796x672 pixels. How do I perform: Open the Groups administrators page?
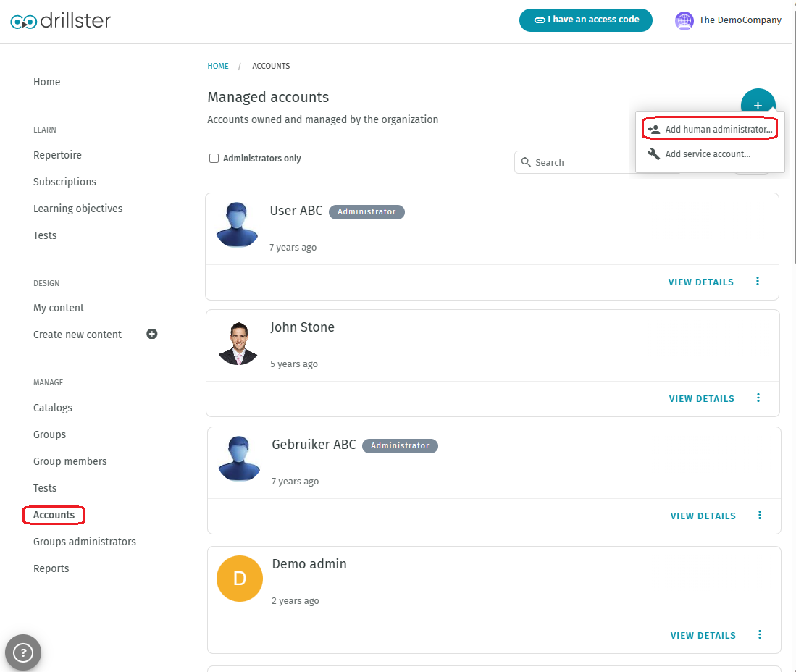click(84, 541)
